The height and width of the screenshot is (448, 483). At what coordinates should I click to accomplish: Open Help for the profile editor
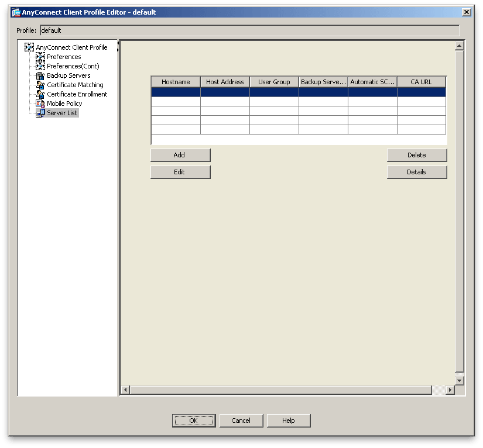(289, 421)
